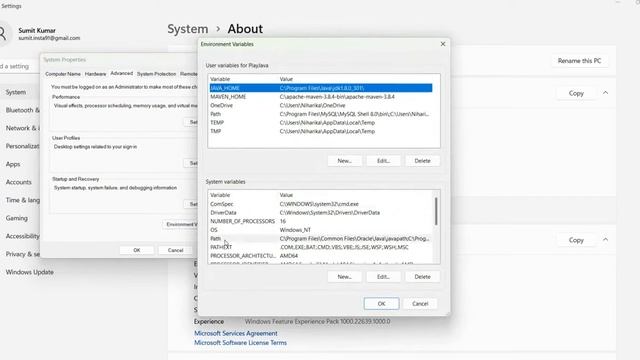Collapse upper section chevron beside Copy
The width and height of the screenshot is (640, 360).
(605, 93)
